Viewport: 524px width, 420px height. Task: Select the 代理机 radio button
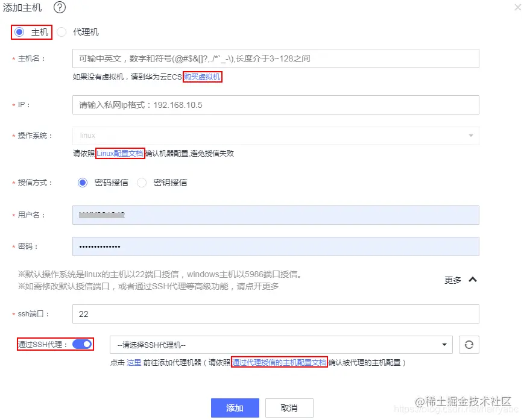[x=62, y=32]
